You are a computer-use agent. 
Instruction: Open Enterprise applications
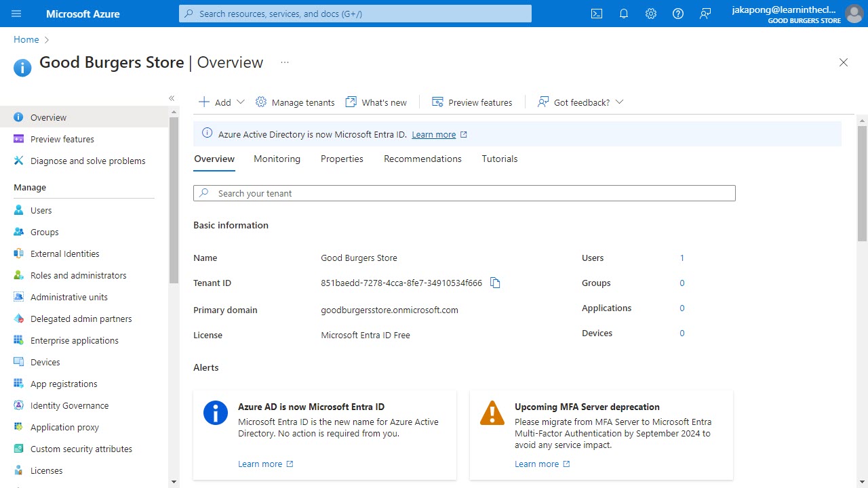(x=75, y=340)
